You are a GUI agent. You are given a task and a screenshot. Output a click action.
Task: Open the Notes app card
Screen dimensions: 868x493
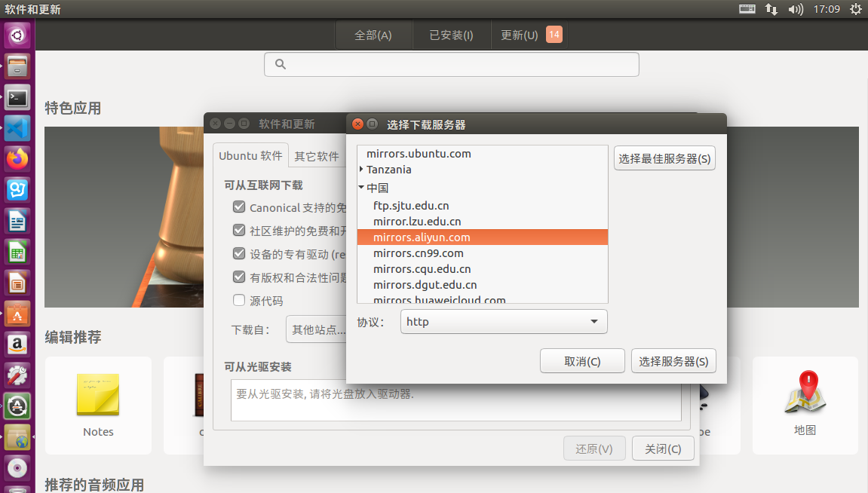click(x=98, y=406)
